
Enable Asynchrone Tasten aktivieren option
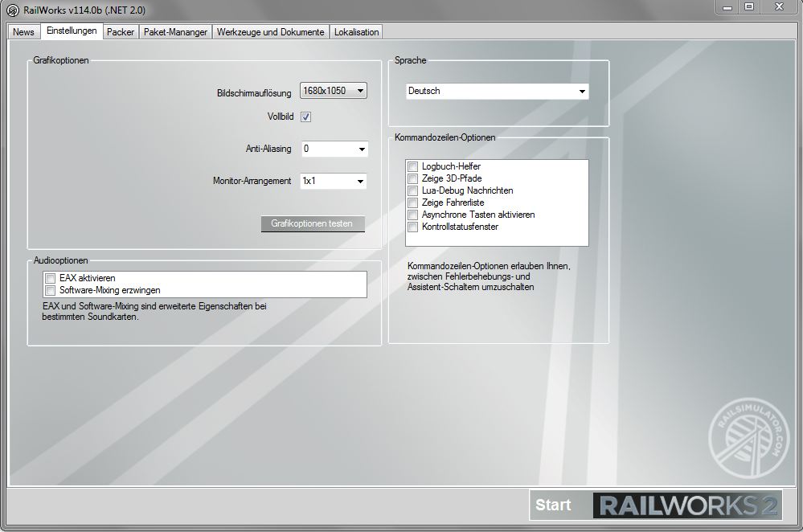tap(413, 215)
